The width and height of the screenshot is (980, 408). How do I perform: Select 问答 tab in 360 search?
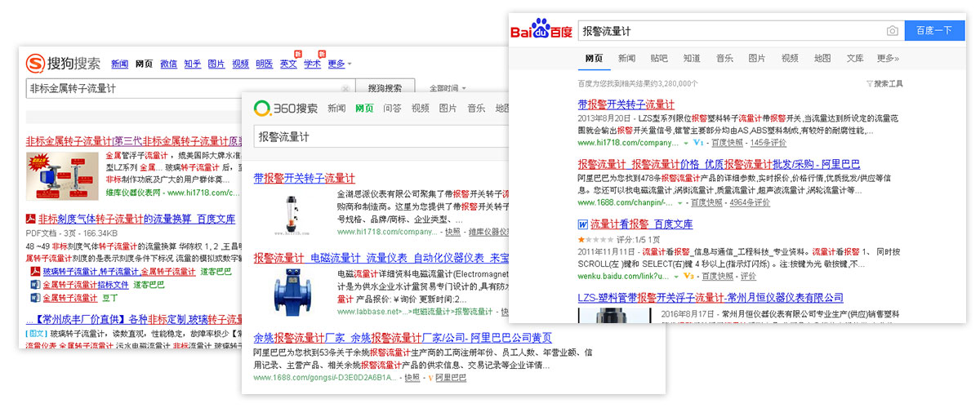(392, 109)
